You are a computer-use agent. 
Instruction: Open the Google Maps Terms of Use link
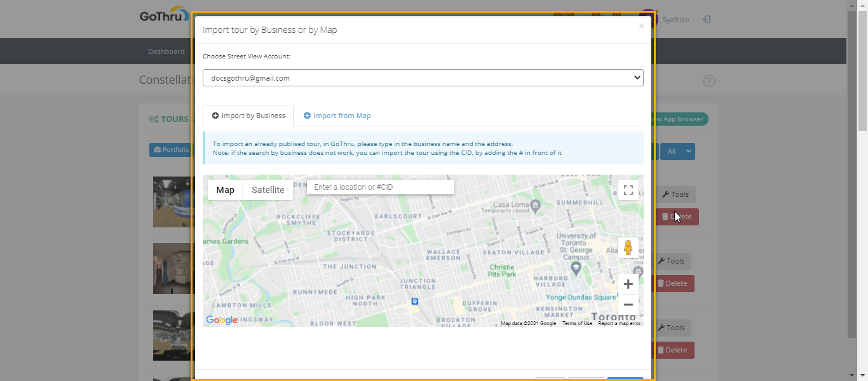[x=577, y=323]
